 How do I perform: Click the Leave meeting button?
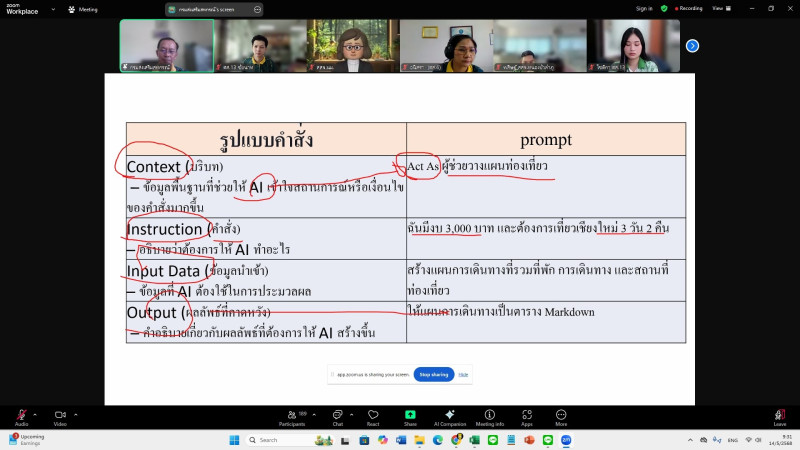point(779,415)
